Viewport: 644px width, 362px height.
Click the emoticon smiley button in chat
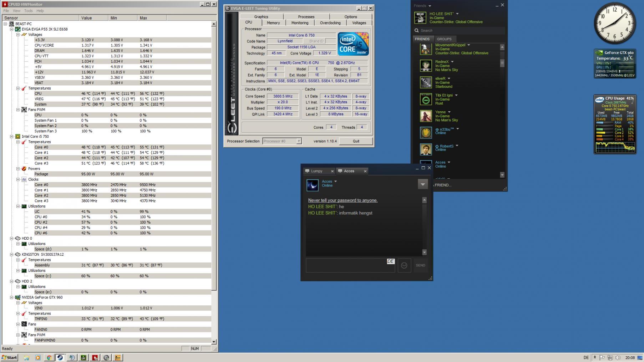pyautogui.click(x=404, y=265)
